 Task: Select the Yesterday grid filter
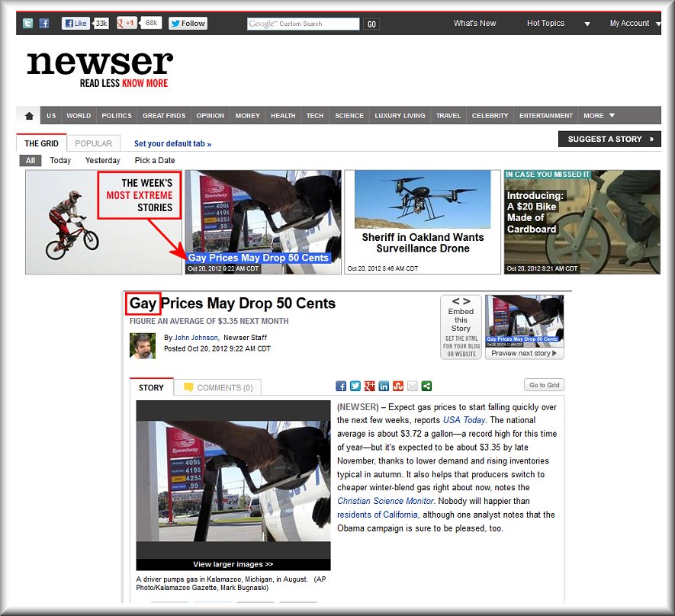(x=103, y=161)
